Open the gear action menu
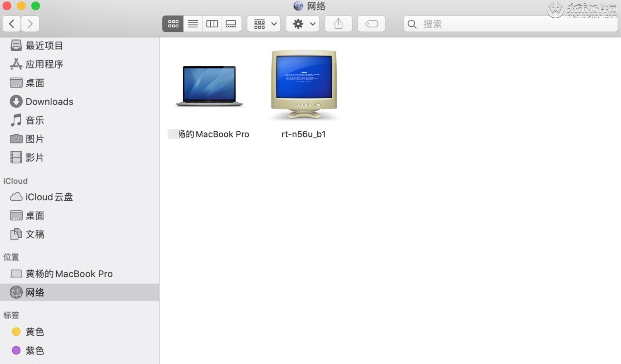This screenshot has width=621, height=364. [x=303, y=24]
